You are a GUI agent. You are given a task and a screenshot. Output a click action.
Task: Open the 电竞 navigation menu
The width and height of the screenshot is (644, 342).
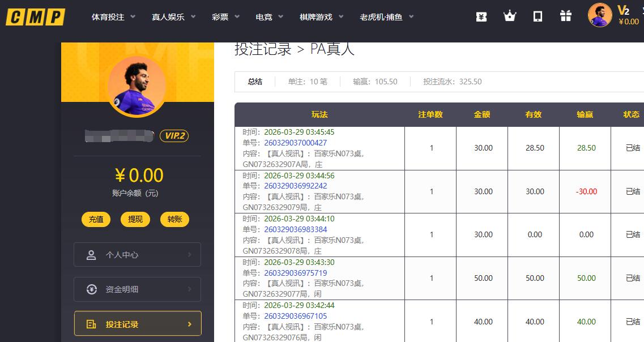(264, 17)
